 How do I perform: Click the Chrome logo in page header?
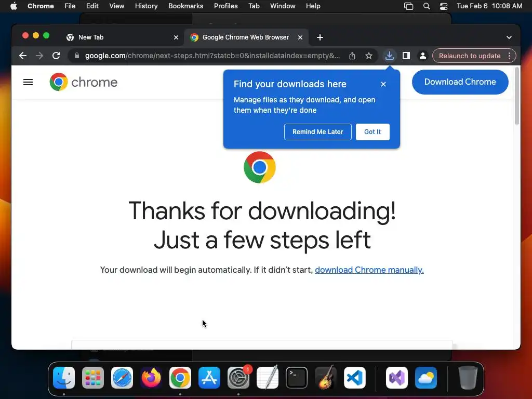point(84,82)
